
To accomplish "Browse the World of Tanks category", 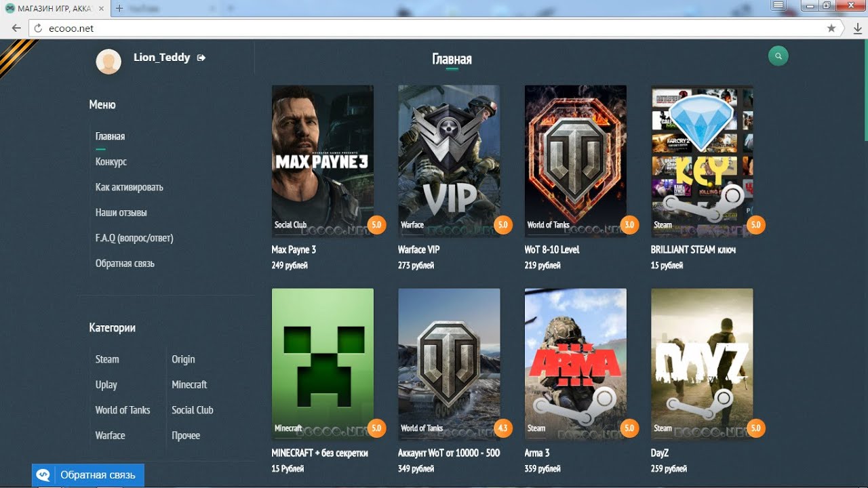I will click(123, 410).
